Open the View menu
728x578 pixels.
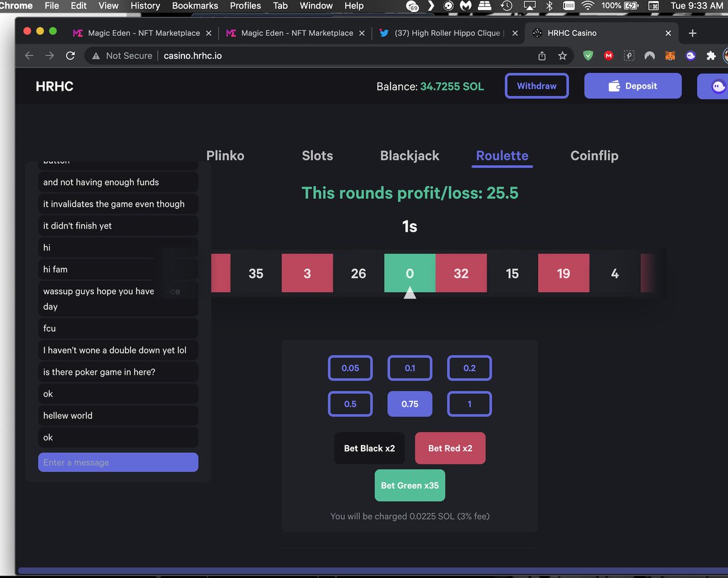pos(109,5)
